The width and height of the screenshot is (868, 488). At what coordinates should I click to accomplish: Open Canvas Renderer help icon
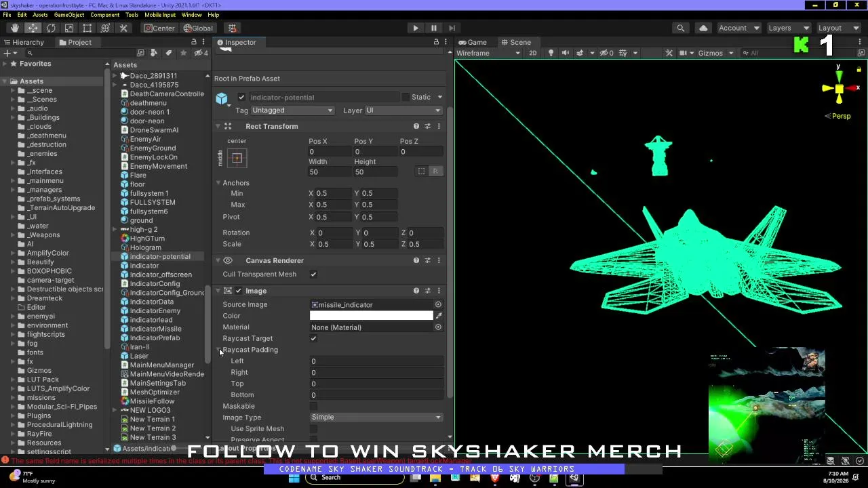click(416, 260)
